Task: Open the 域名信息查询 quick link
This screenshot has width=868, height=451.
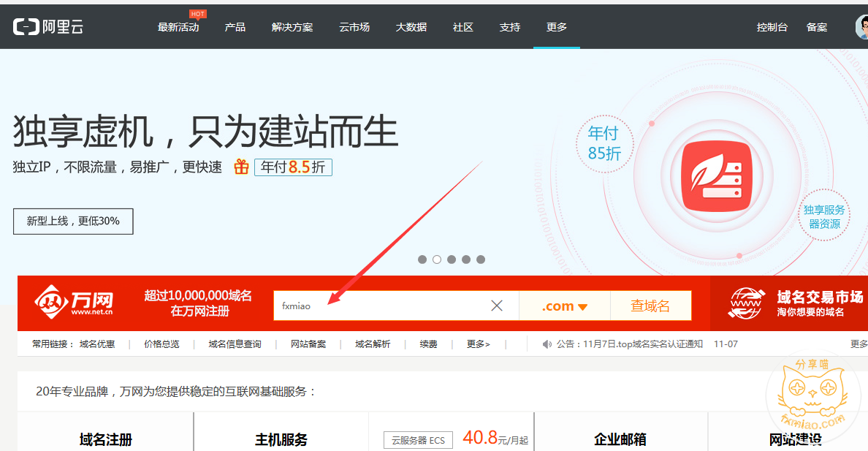Action: [235, 344]
